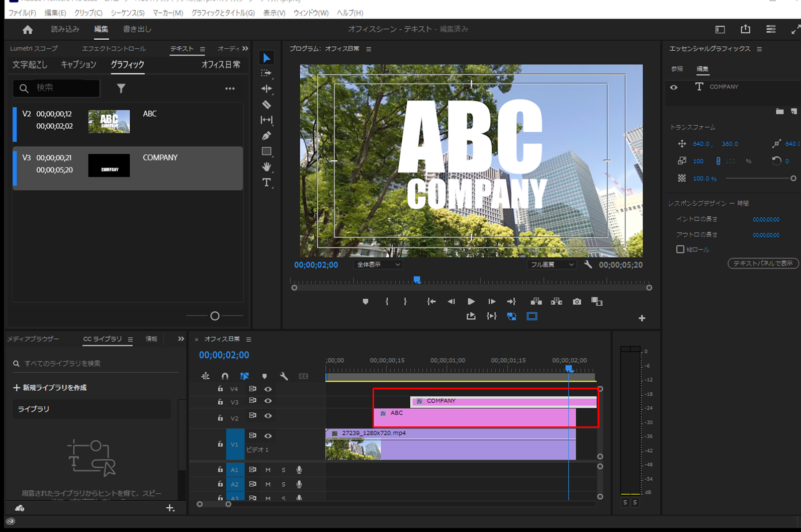801x532 pixels.
Task: Open the playback resolution dropdown
Action: coord(551,264)
